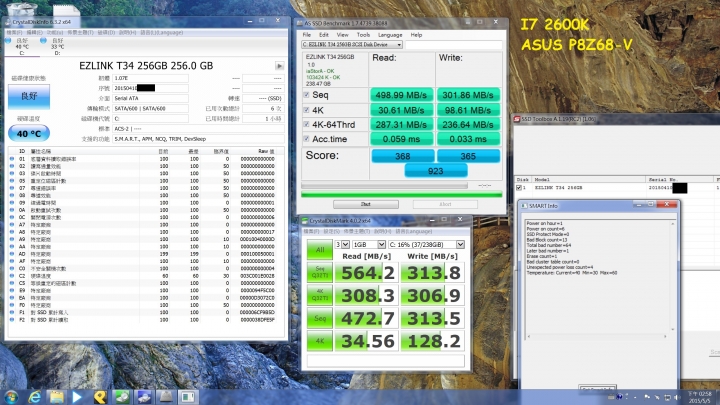Toggle the Acc.time test checkbox in AS SSD

(306, 139)
